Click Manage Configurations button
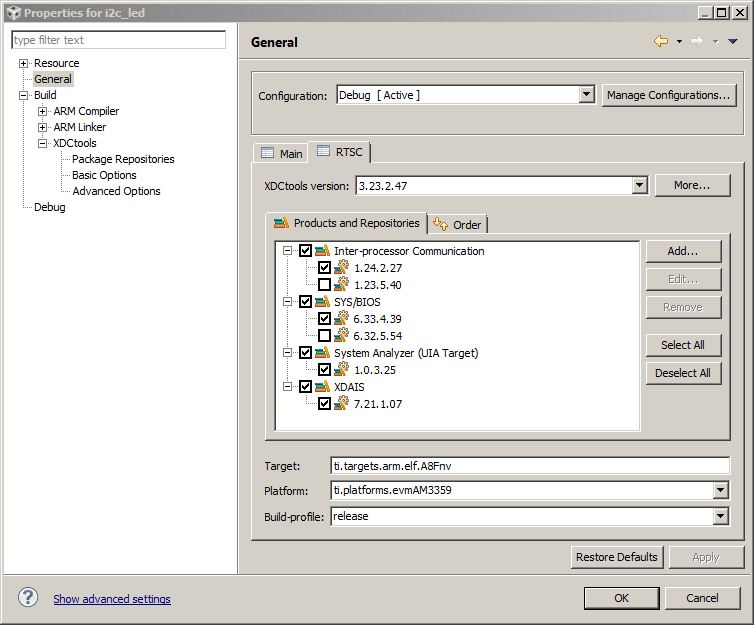Screen dimensions: 754x625 pos(669,95)
